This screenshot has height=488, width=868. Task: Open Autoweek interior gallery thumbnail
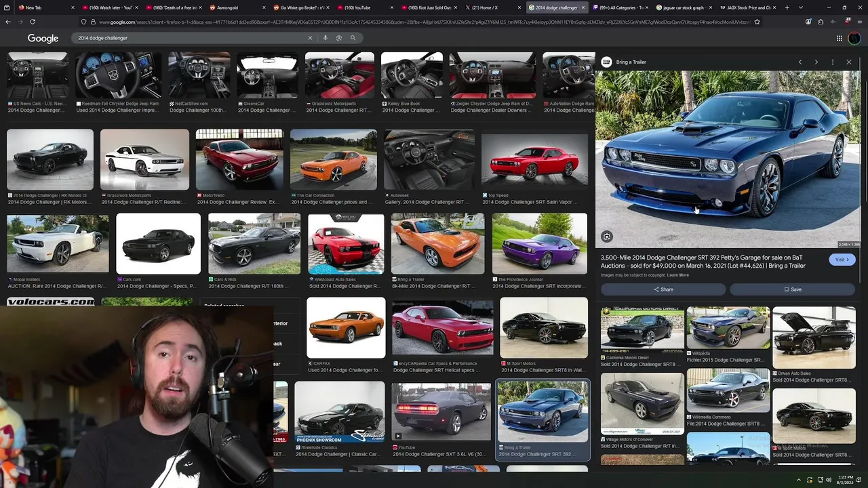click(x=429, y=160)
